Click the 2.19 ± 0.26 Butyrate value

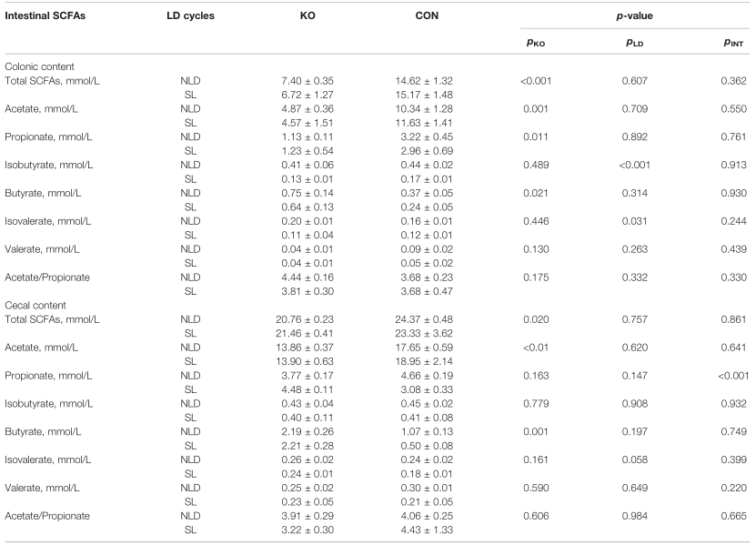pos(307,431)
